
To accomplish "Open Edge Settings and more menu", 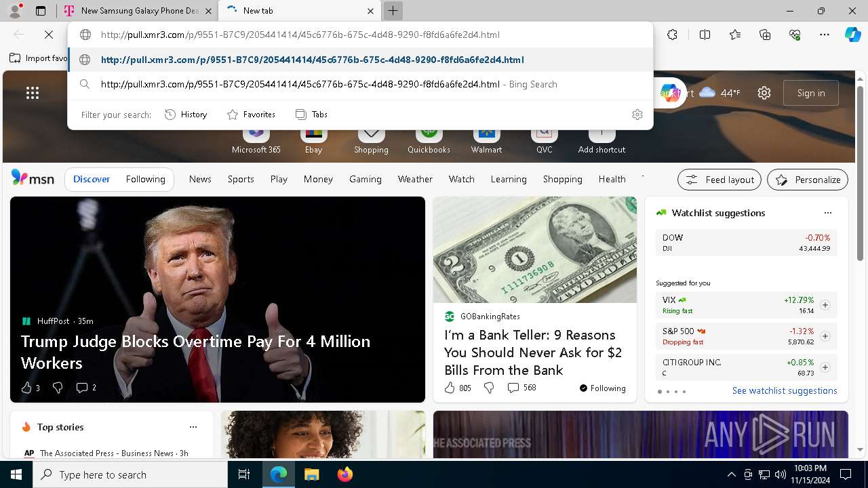I will [825, 35].
